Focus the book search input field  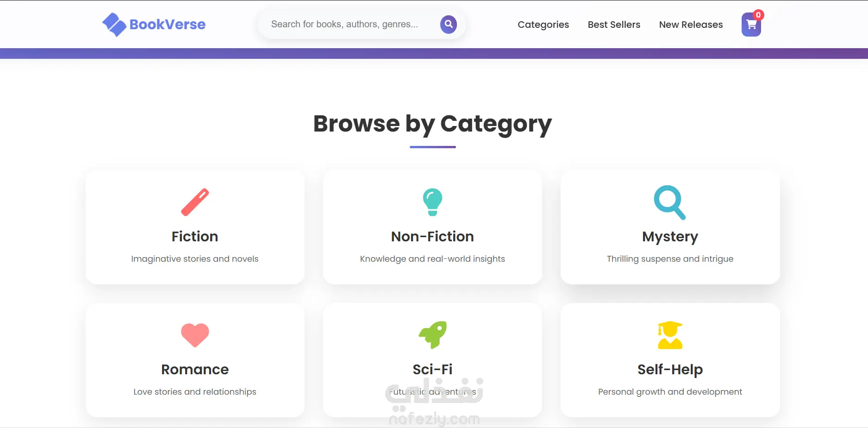click(345, 24)
